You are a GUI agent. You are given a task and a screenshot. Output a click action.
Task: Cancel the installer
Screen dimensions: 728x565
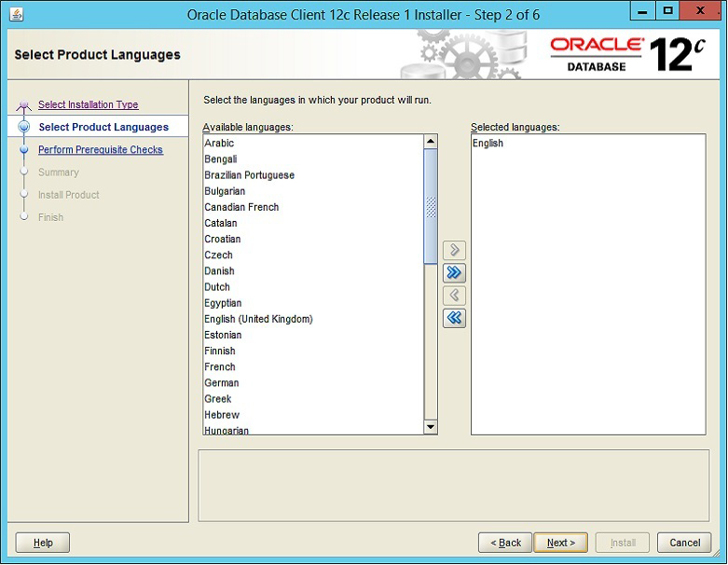pyautogui.click(x=684, y=543)
